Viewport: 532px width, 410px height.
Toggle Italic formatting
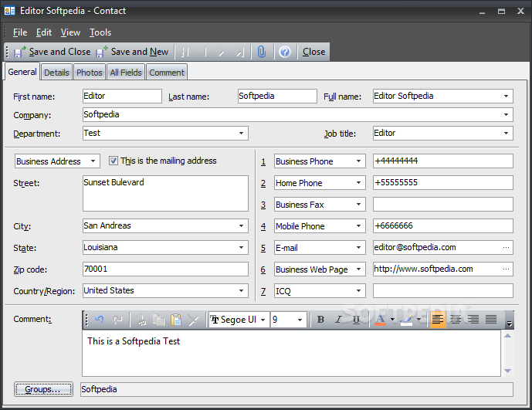click(338, 320)
